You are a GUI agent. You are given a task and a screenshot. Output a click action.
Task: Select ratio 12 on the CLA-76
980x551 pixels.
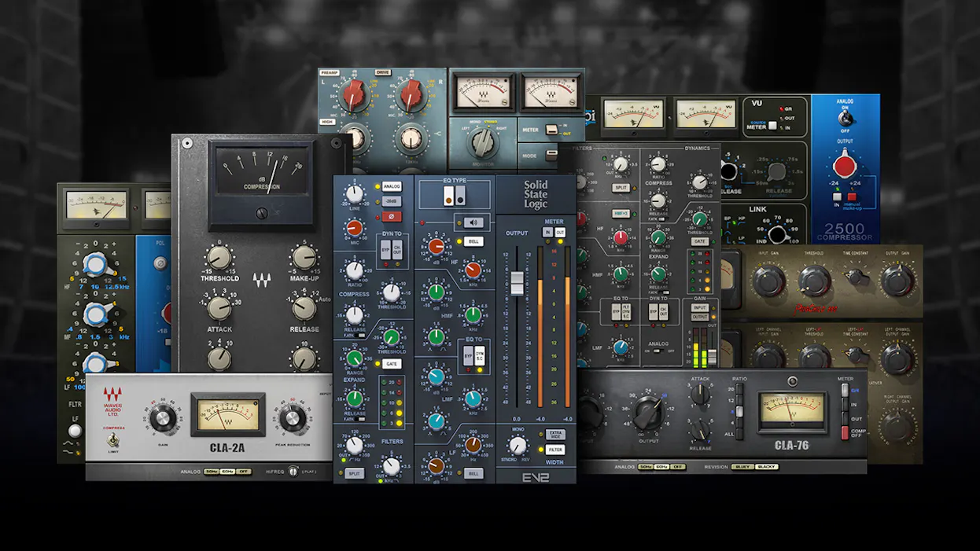click(x=739, y=398)
